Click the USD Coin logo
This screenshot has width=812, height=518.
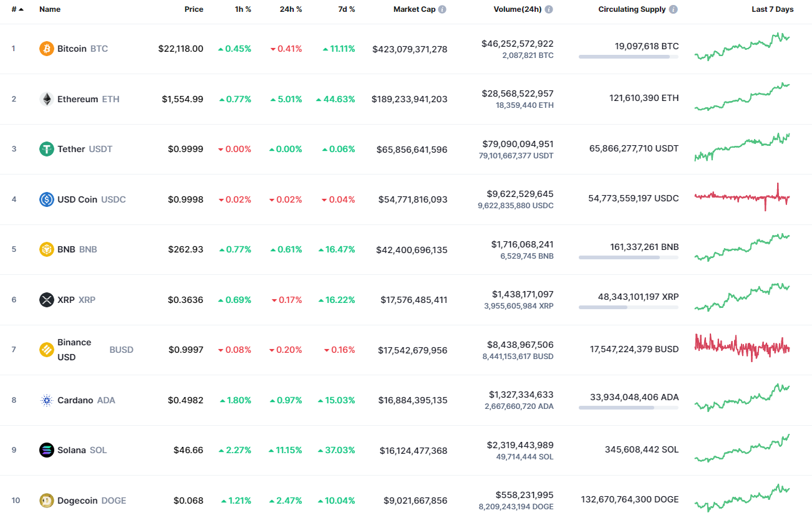point(46,199)
